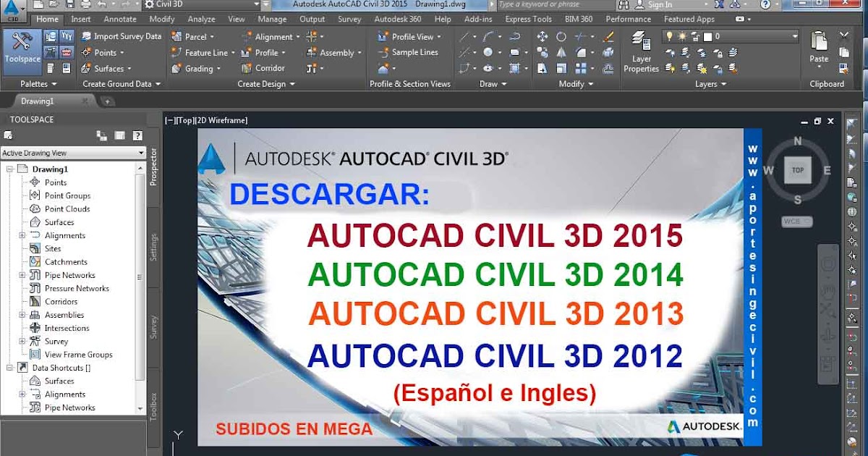The height and width of the screenshot is (456, 868).
Task: Open the Insert ribbon tab
Action: pos(81,20)
